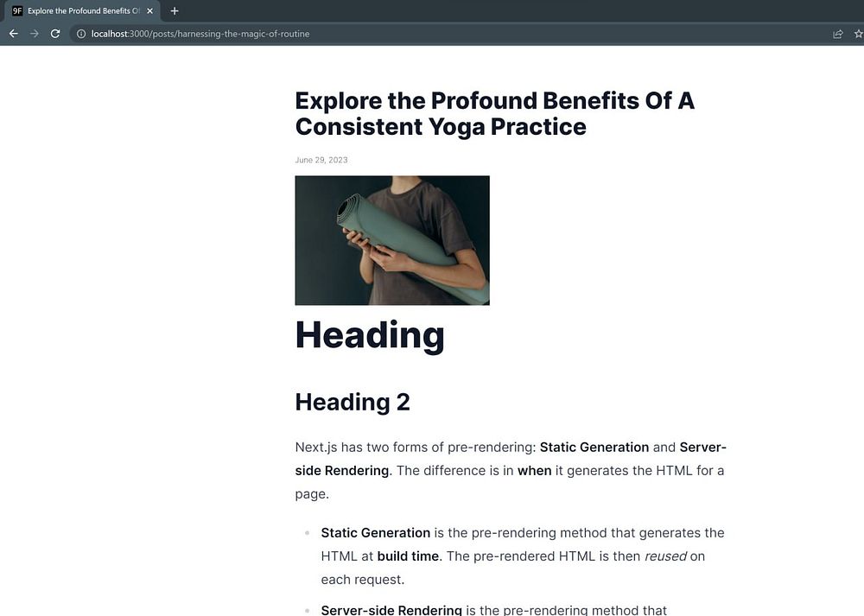
Task: Click the article title about Yoga Practice
Action: 494,113
